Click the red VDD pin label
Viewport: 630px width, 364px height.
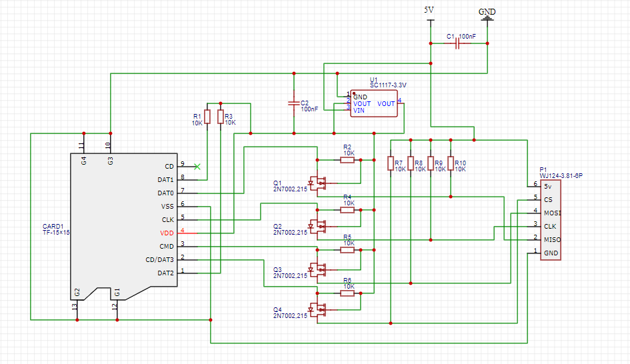[x=167, y=233]
